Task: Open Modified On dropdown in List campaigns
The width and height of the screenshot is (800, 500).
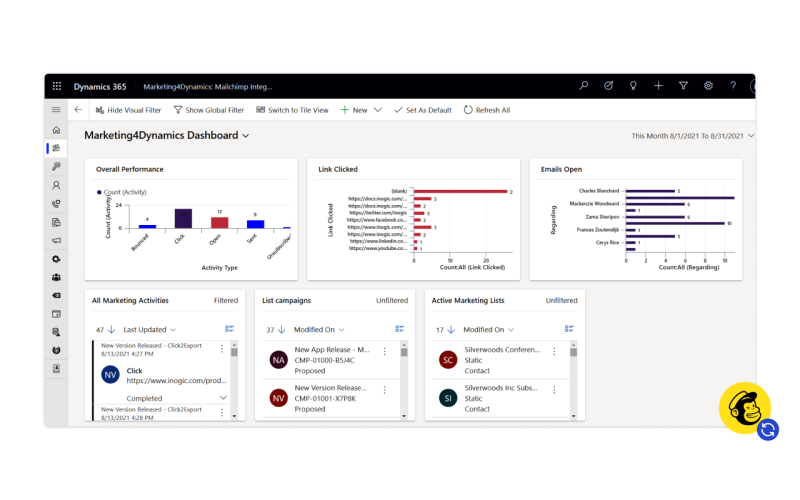Action: [x=319, y=330]
